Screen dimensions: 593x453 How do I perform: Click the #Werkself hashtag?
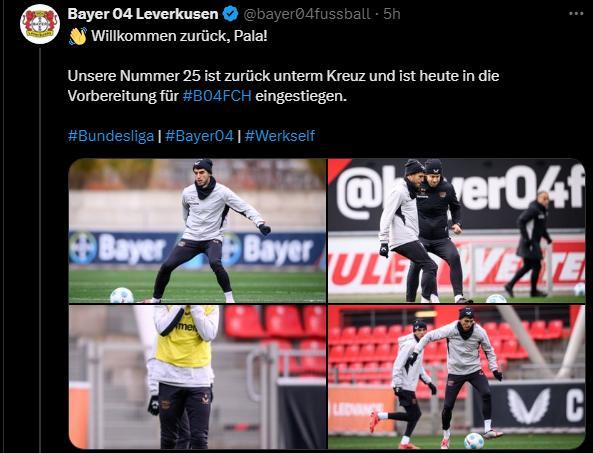click(x=279, y=136)
